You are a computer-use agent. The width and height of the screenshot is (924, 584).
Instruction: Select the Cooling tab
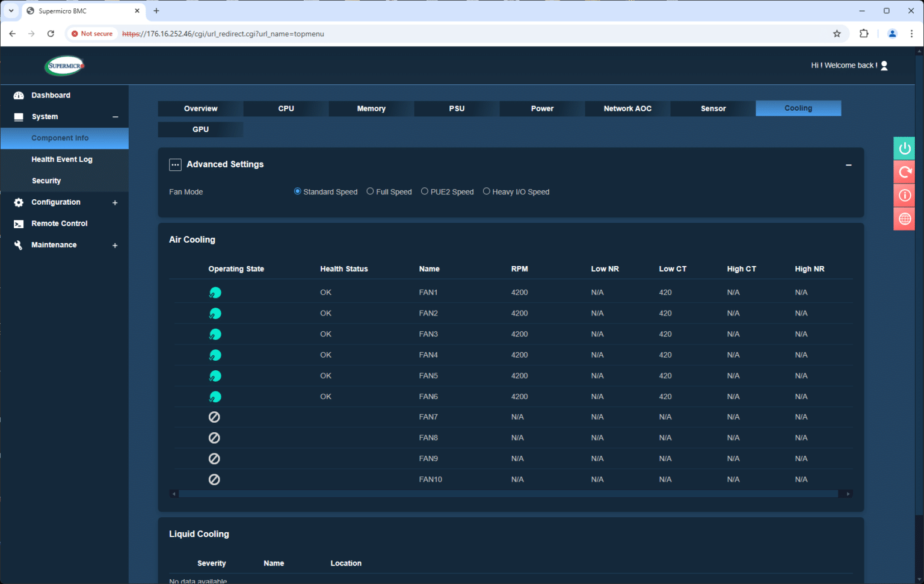[798, 108]
